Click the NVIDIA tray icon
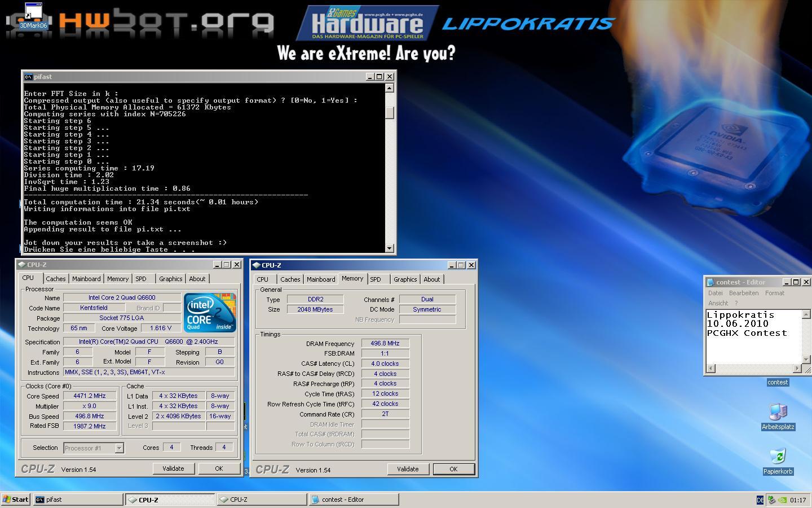 click(x=782, y=500)
